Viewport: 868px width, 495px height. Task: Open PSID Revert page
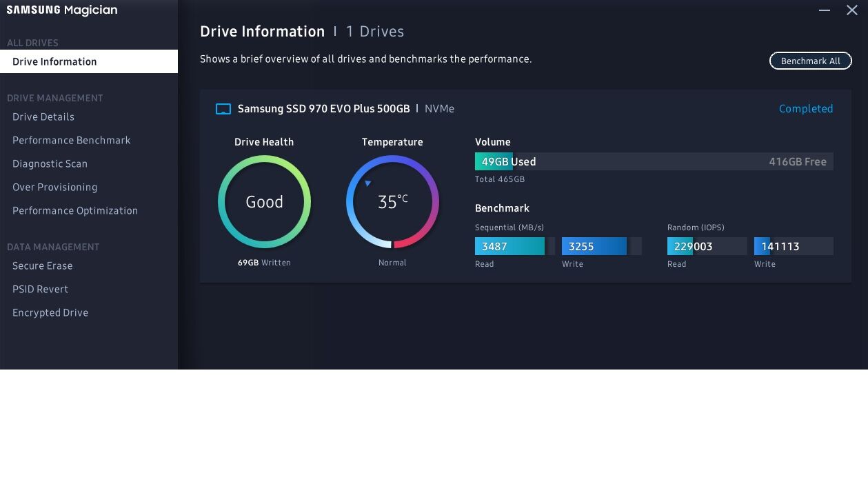[40, 290]
